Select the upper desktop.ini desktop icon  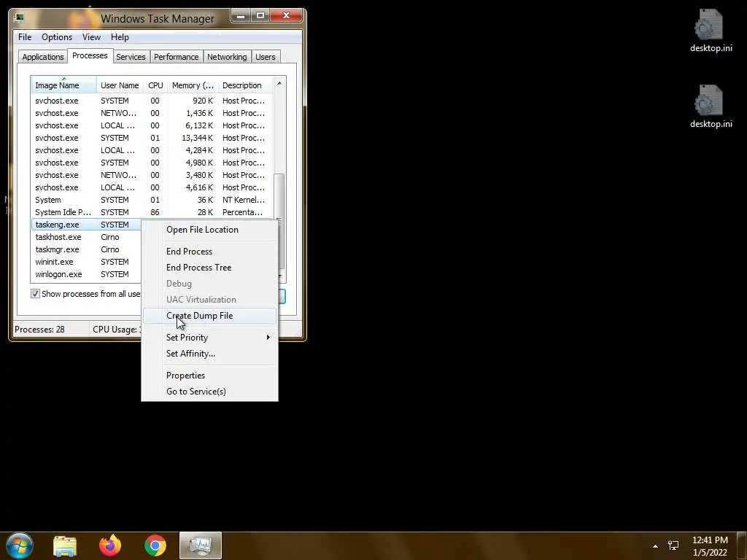[711, 31]
